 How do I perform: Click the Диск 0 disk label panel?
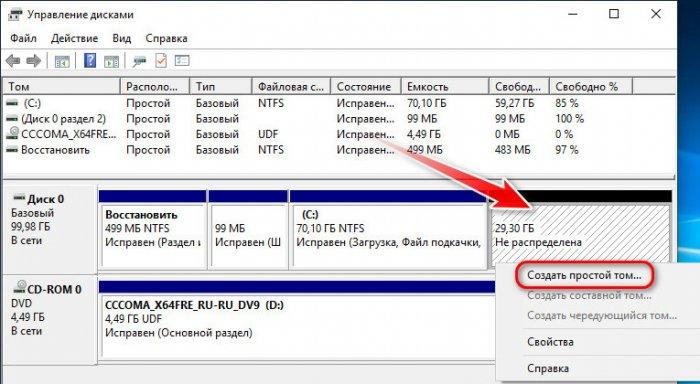click(x=49, y=229)
